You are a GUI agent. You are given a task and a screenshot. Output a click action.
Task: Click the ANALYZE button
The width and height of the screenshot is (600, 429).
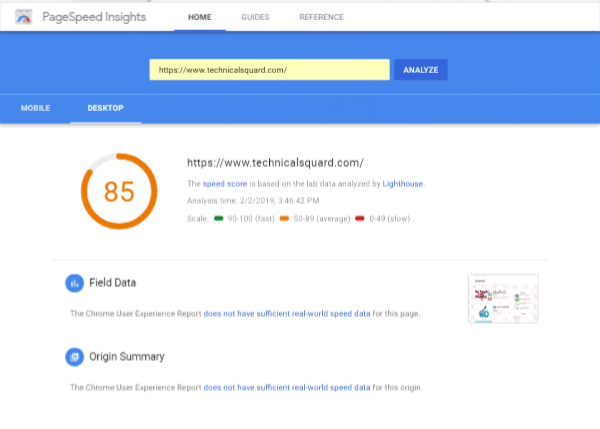click(x=421, y=70)
